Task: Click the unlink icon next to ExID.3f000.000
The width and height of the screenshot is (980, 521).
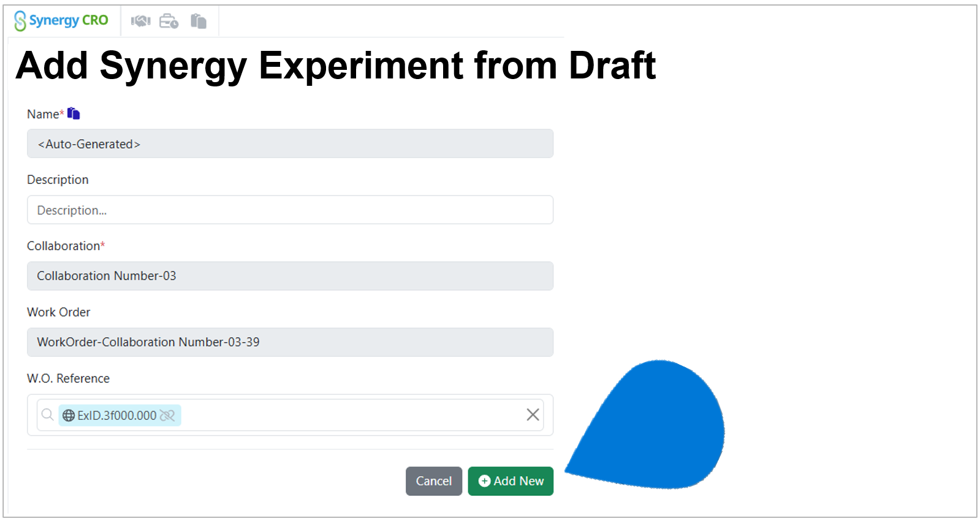Action: [167, 416]
